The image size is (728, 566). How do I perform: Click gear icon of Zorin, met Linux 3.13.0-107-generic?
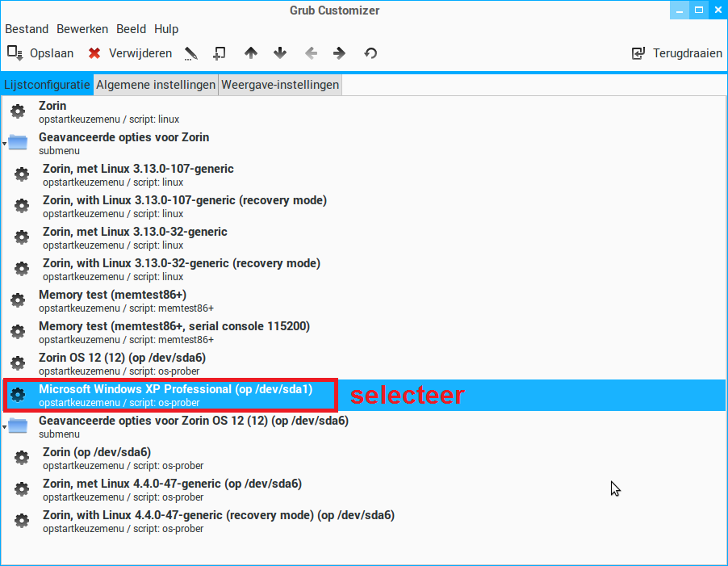[22, 174]
